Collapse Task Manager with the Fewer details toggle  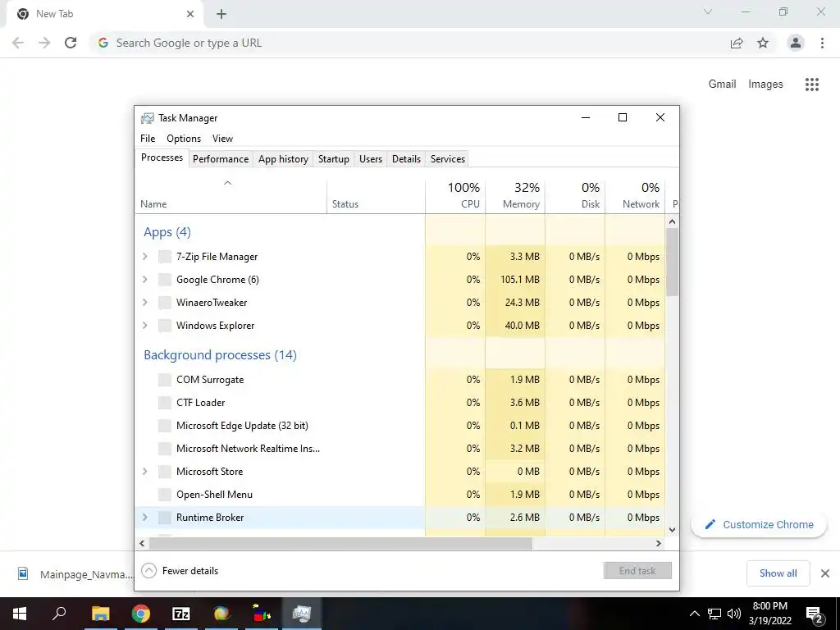tap(180, 571)
